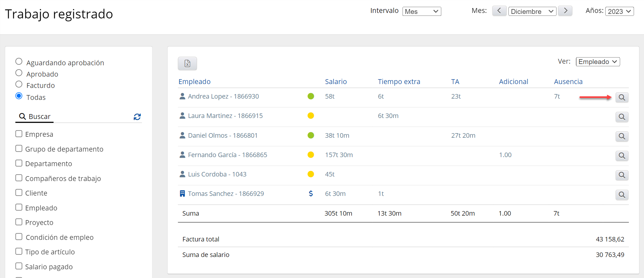The height and width of the screenshot is (278, 644).
Task: Check the Departamento filter checkbox
Action: coord(19,163)
